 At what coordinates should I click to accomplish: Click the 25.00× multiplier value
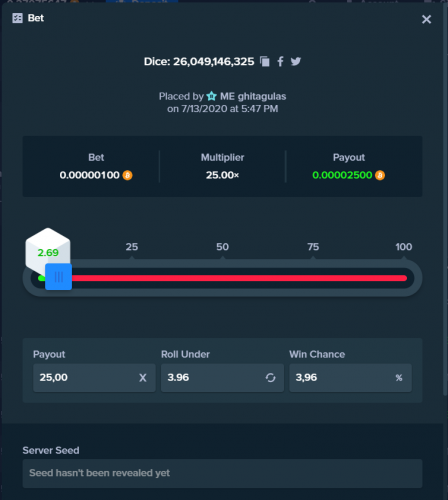point(222,175)
